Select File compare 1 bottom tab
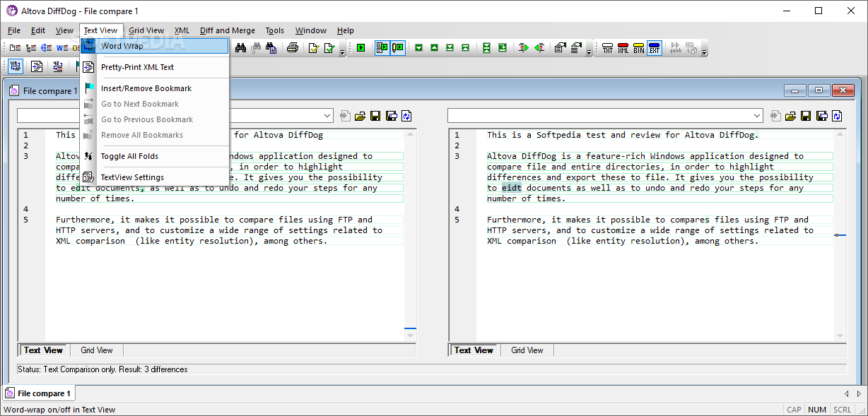 (39, 393)
